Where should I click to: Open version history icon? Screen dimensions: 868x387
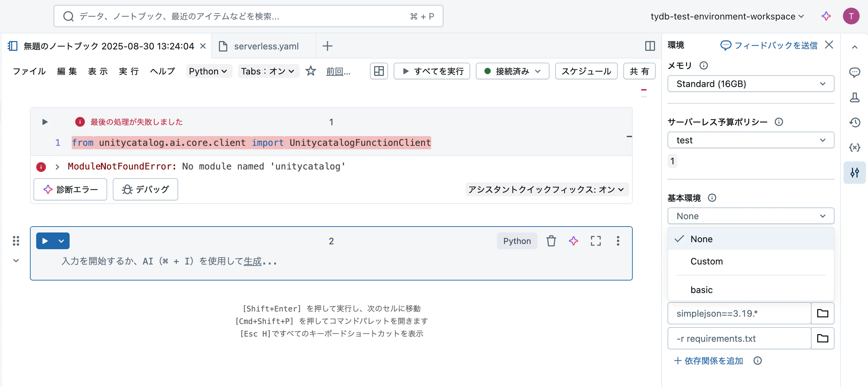854,123
